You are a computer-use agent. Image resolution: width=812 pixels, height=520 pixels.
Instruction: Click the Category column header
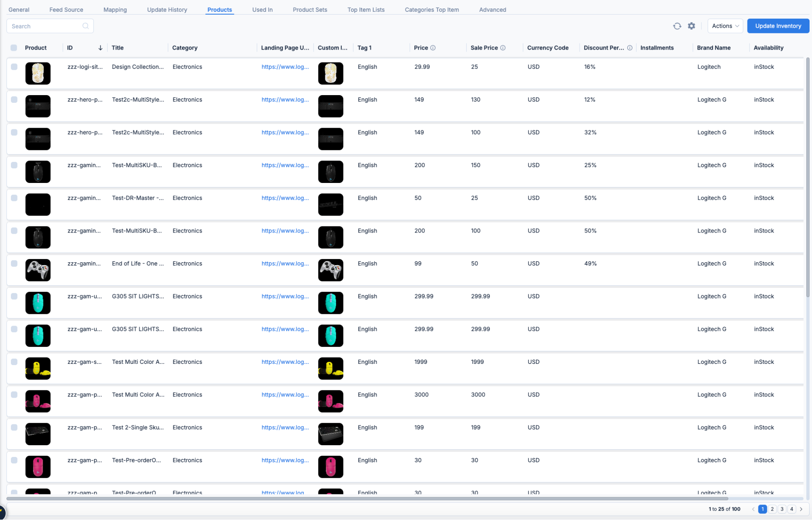185,48
